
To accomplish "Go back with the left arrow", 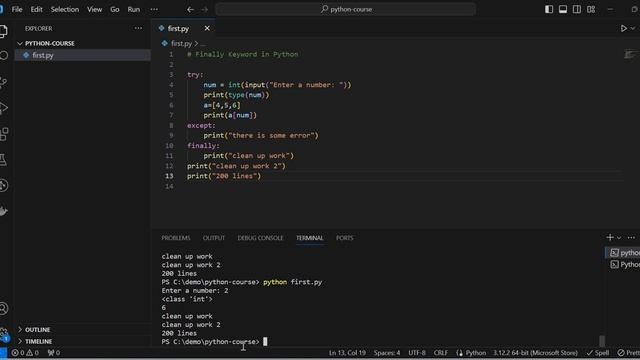I will (x=190, y=9).
